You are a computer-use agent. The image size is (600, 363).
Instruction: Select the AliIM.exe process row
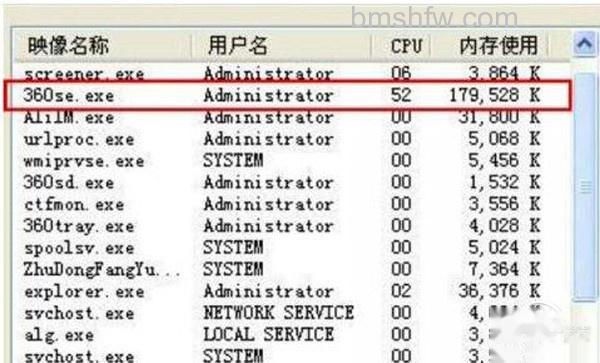pos(292,117)
